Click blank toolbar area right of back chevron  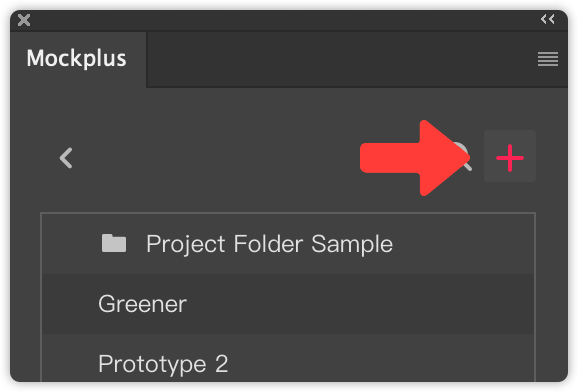point(216,158)
